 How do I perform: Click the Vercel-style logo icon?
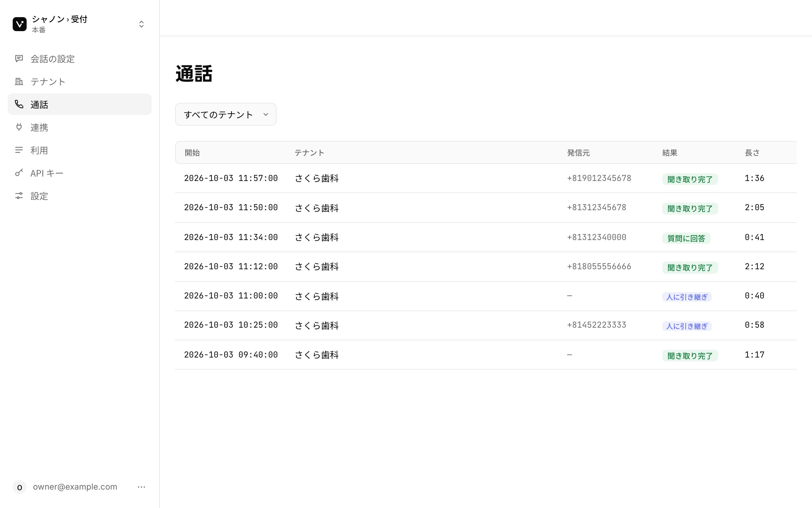pos(19,24)
